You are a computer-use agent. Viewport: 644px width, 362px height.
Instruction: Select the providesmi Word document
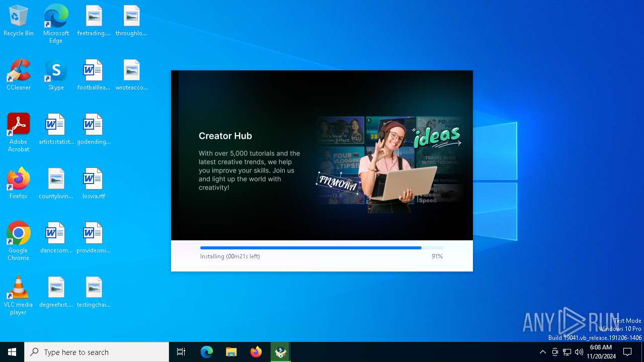pyautogui.click(x=94, y=238)
